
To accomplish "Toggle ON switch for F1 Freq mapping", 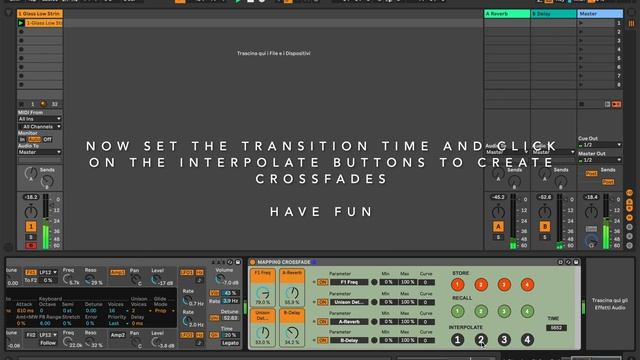I will 322,282.
